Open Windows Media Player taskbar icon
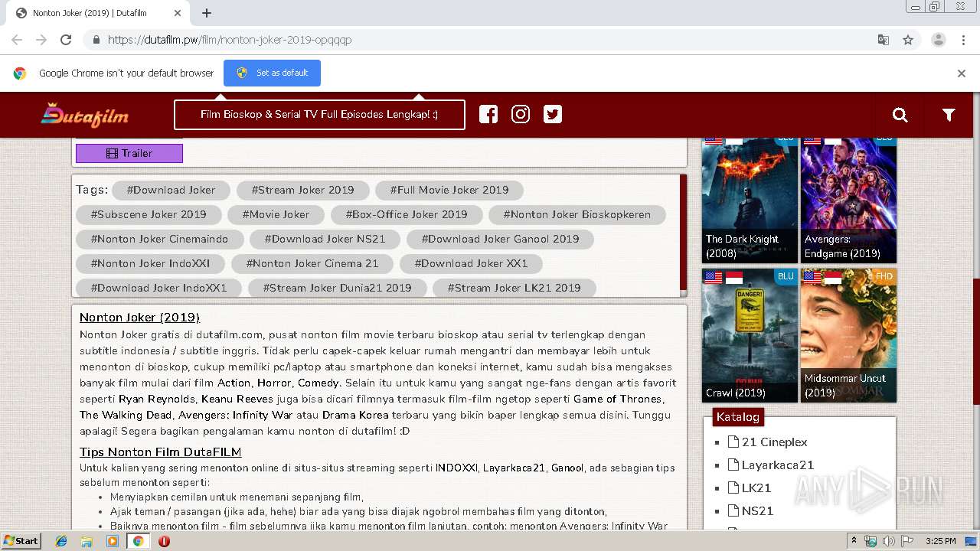The width and height of the screenshot is (980, 551). click(x=113, y=541)
